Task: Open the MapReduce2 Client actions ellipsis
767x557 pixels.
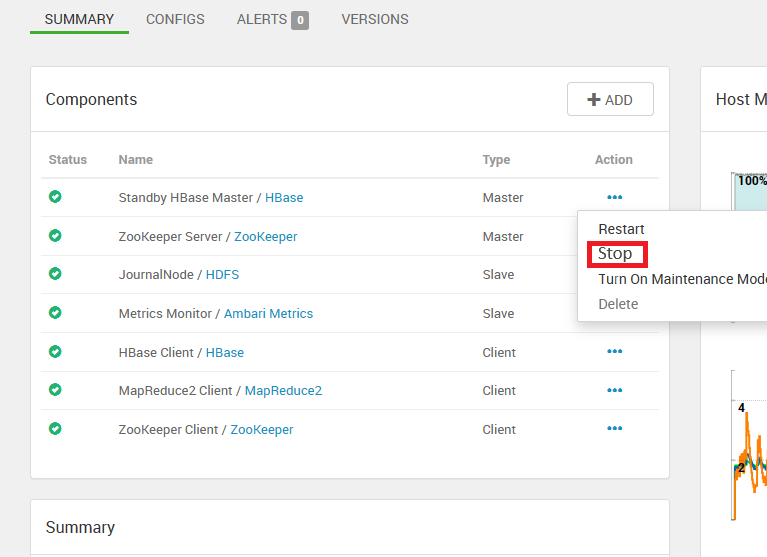Action: point(614,390)
